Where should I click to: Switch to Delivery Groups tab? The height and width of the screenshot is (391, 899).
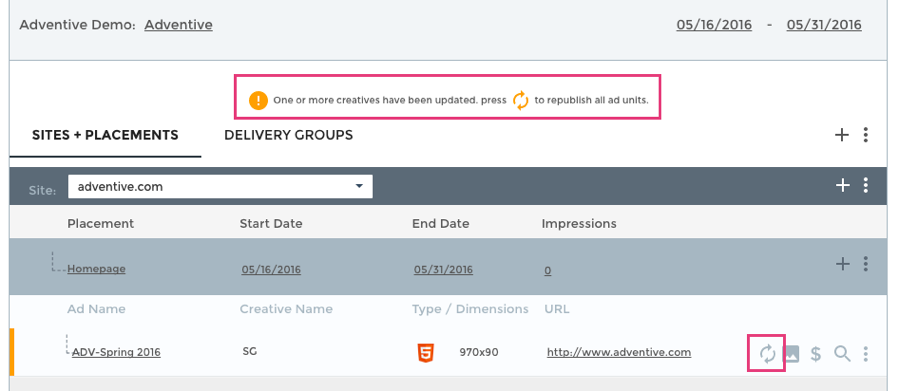click(288, 135)
